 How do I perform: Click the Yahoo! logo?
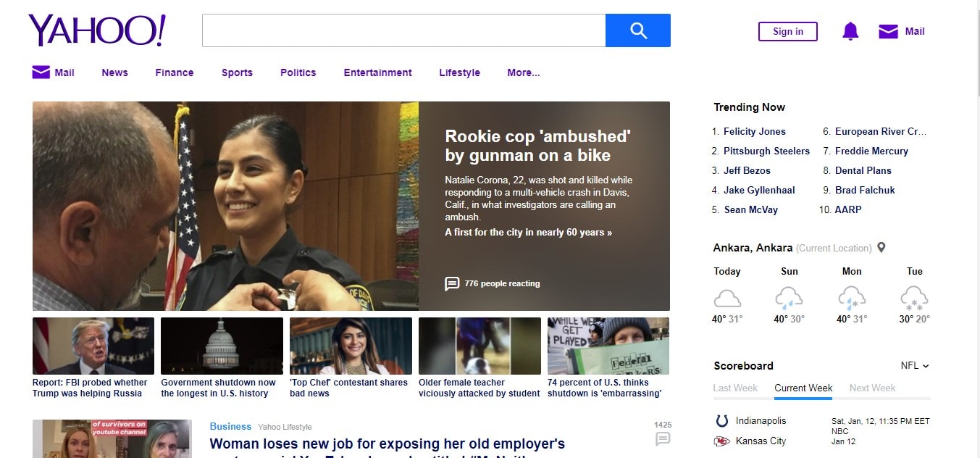click(97, 30)
